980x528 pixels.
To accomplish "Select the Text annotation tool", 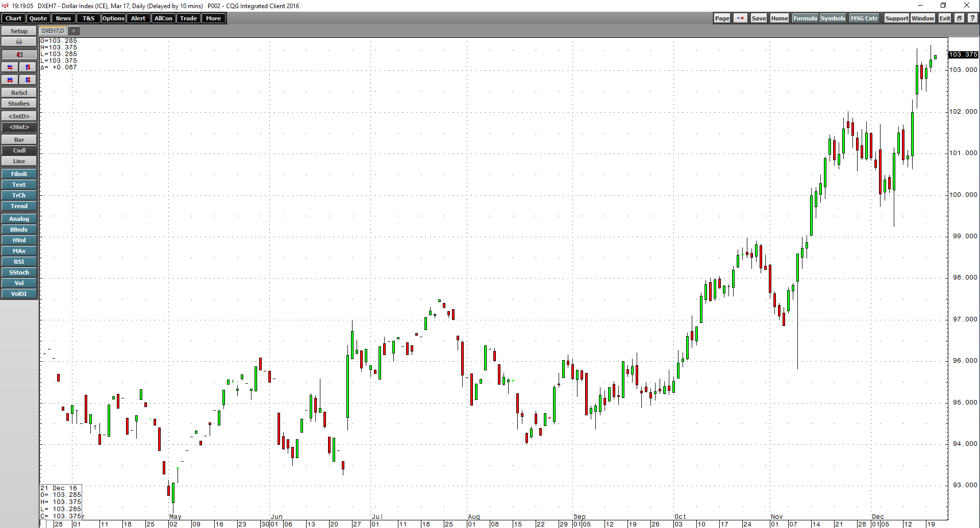I will tap(19, 185).
